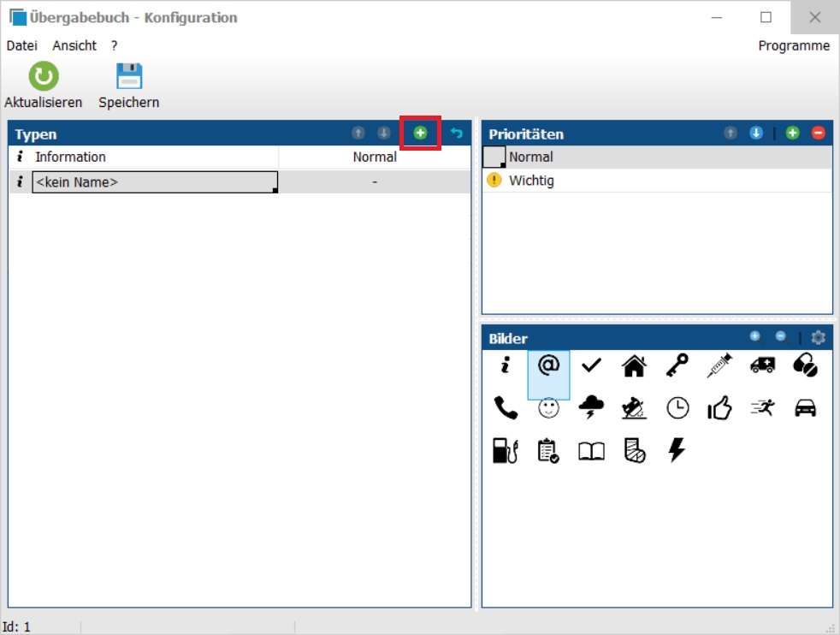Screen dimensions: 840x635
Task: Remove priority with red minus icon
Action: [x=818, y=134]
